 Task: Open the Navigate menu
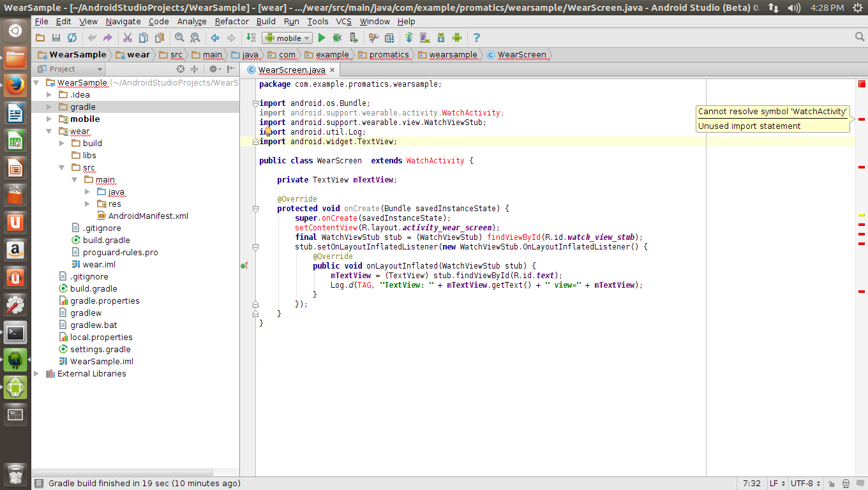click(x=123, y=21)
